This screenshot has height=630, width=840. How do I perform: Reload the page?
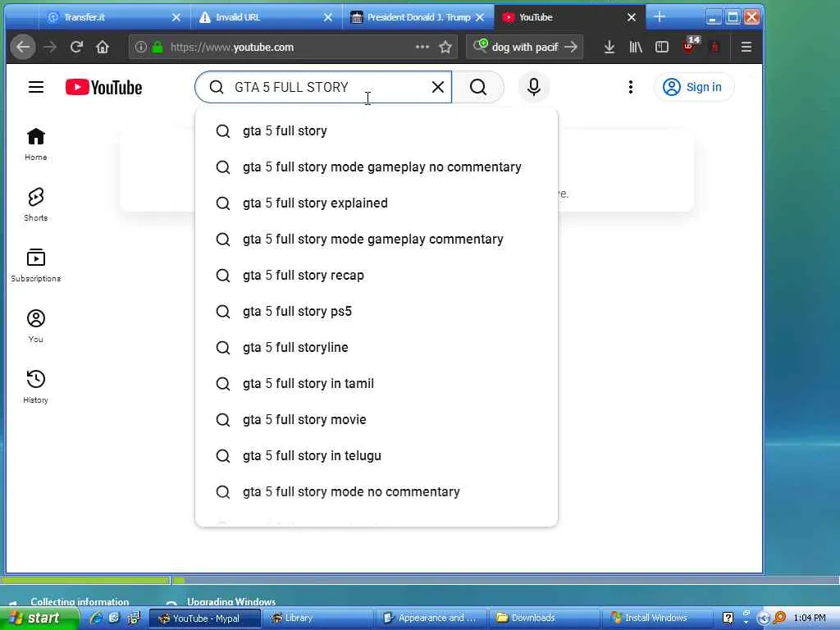pos(76,47)
